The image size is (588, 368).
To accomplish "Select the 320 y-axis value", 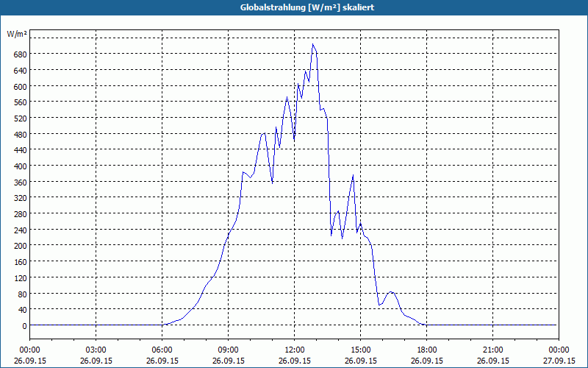I will (x=20, y=198).
